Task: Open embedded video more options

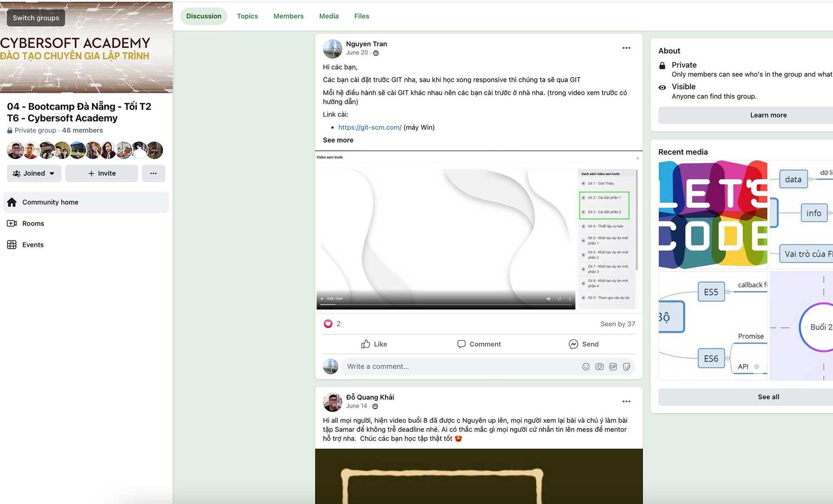Action: 570,299
